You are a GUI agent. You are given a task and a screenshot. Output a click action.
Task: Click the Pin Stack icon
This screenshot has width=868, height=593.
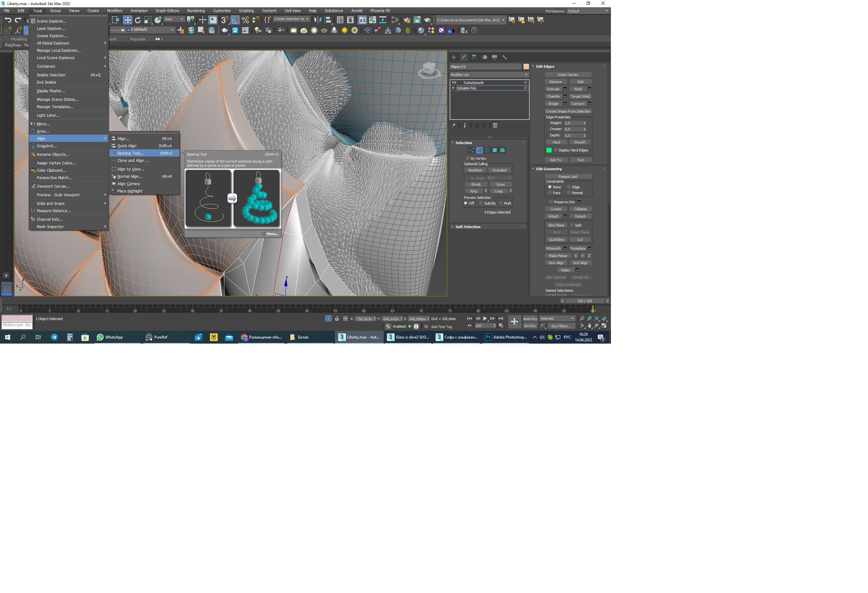click(453, 125)
